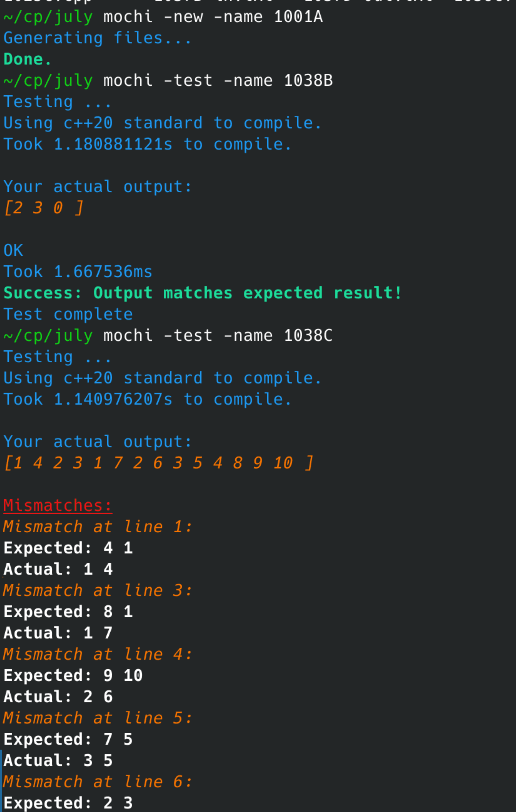Click the 'Mismatch at line 1:' text
This screenshot has height=812, width=516.
(x=97, y=527)
